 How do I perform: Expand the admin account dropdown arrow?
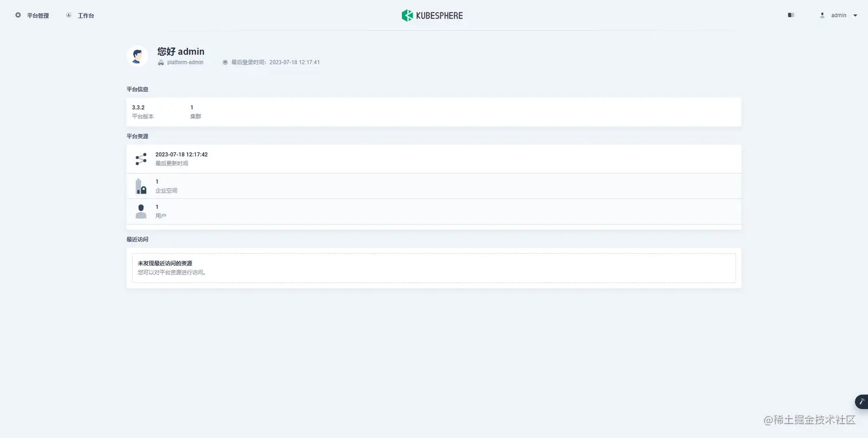[x=855, y=15]
